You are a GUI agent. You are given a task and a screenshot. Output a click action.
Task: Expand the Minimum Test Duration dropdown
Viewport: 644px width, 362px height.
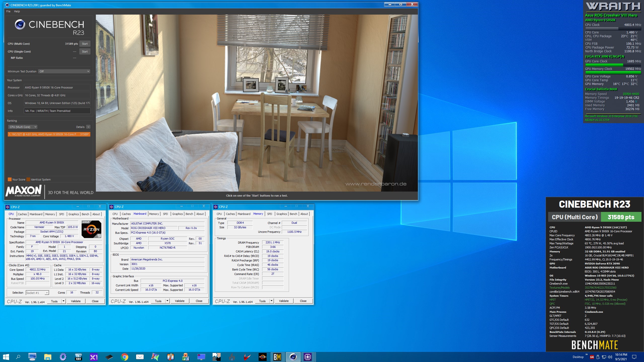(x=64, y=71)
